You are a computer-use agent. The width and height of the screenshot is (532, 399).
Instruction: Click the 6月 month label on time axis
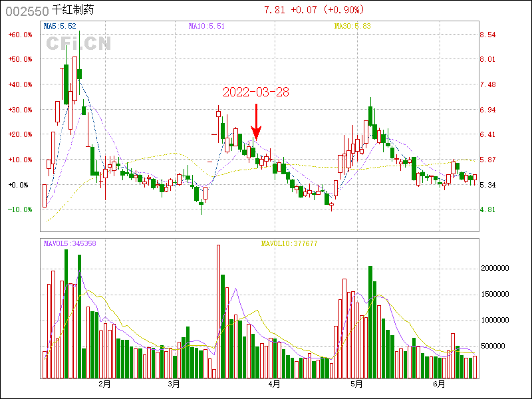click(440, 384)
